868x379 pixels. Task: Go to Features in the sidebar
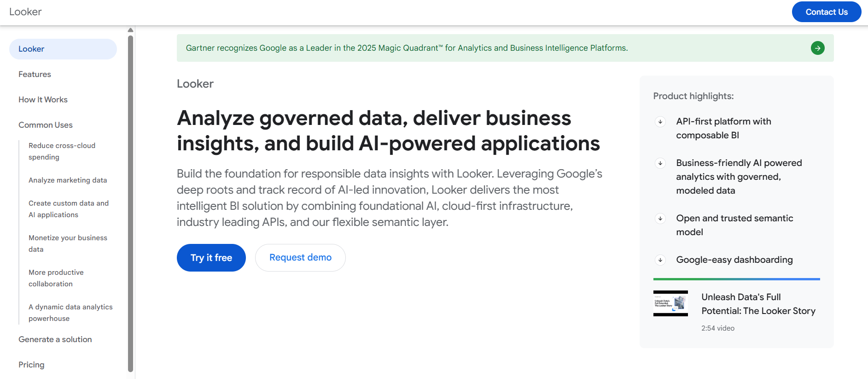coord(35,74)
